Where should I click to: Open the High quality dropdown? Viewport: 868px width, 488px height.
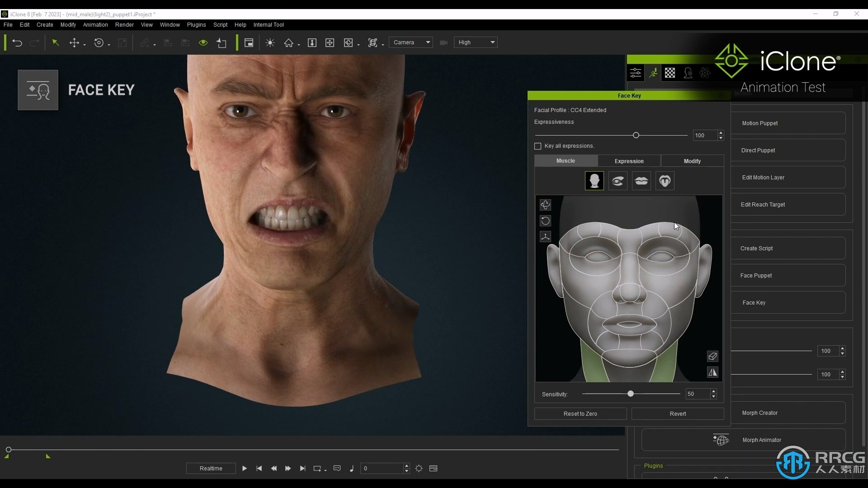(x=476, y=42)
